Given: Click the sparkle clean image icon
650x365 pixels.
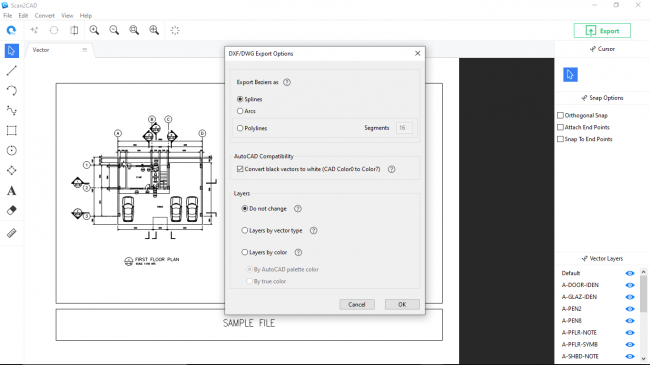Looking at the screenshot, I should (x=34, y=30).
